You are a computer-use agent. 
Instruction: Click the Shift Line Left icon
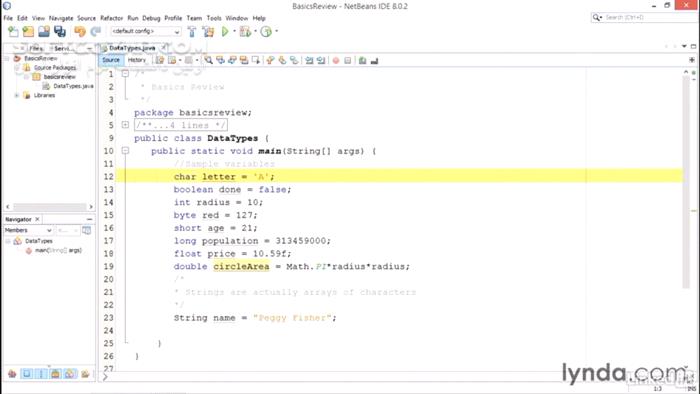tap(309, 60)
